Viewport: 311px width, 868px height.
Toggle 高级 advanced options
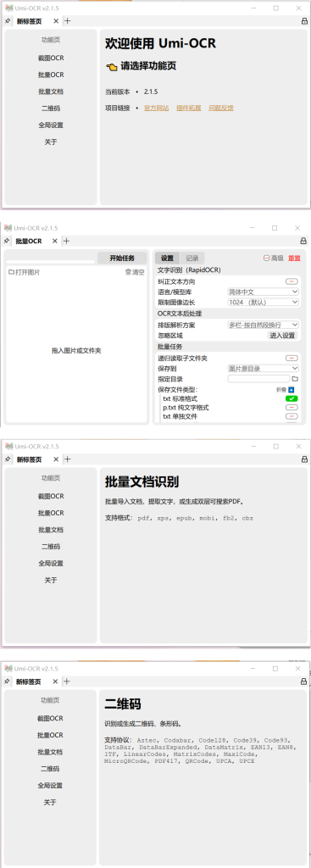pos(274,258)
